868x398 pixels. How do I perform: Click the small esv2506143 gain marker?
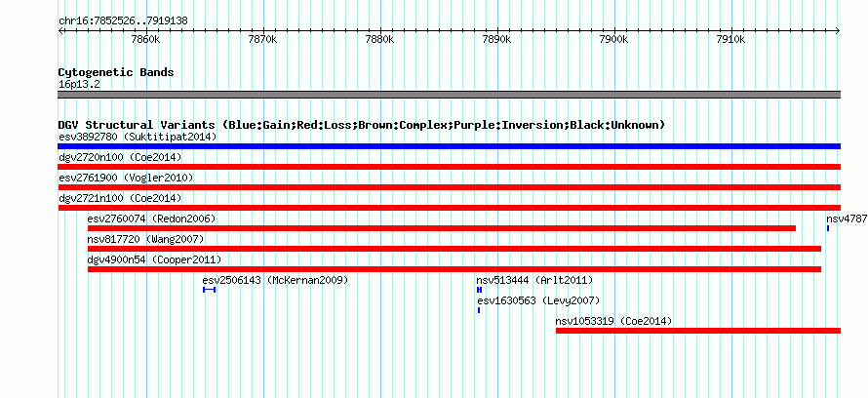tap(210, 290)
